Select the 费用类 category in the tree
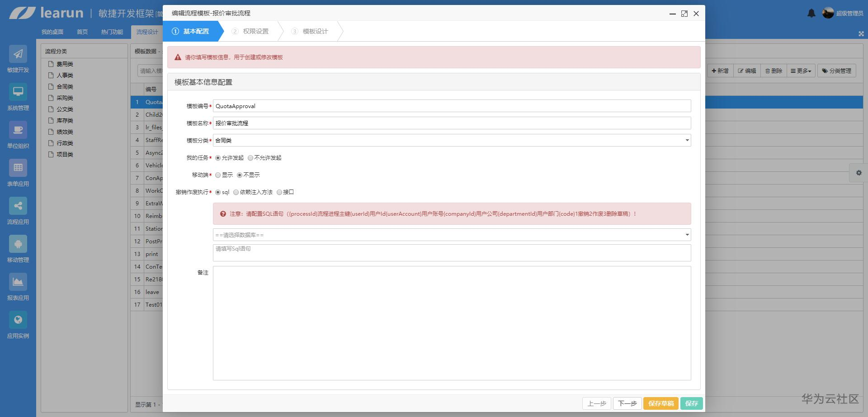The width and height of the screenshot is (868, 417). tap(65, 64)
